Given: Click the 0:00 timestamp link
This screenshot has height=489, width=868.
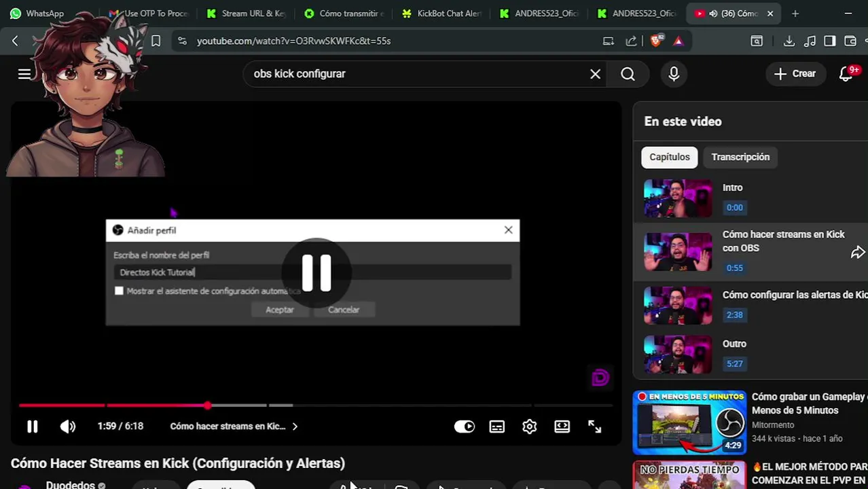Looking at the screenshot, I should point(735,208).
